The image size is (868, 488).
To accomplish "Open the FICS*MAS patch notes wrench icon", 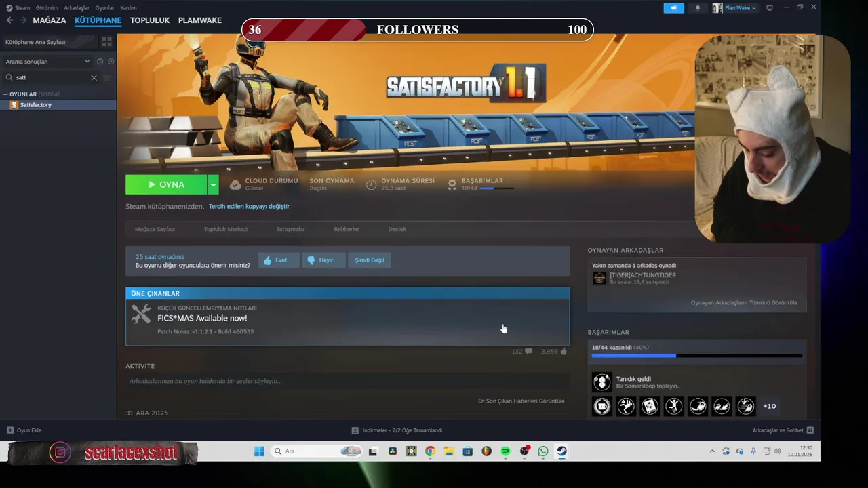I will 141,314.
